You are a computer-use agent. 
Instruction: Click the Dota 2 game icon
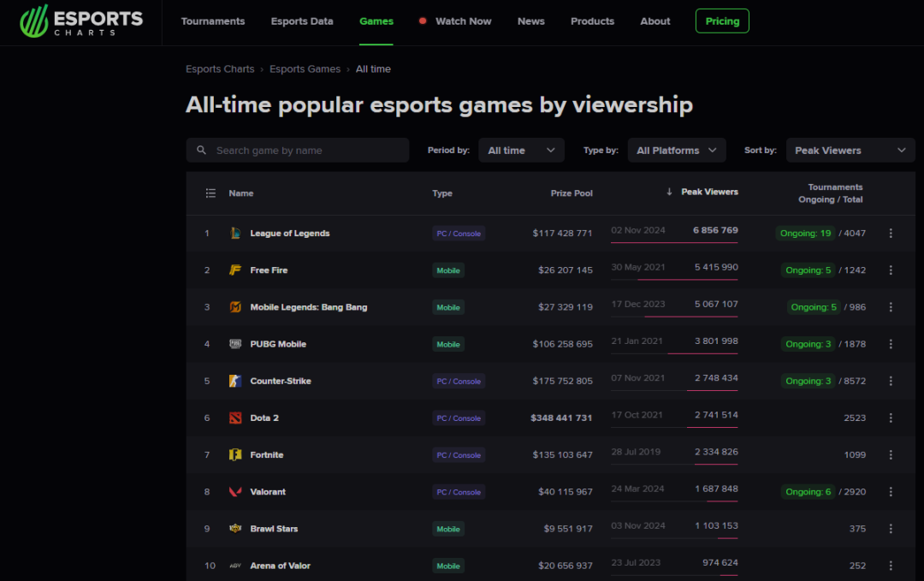tap(235, 418)
